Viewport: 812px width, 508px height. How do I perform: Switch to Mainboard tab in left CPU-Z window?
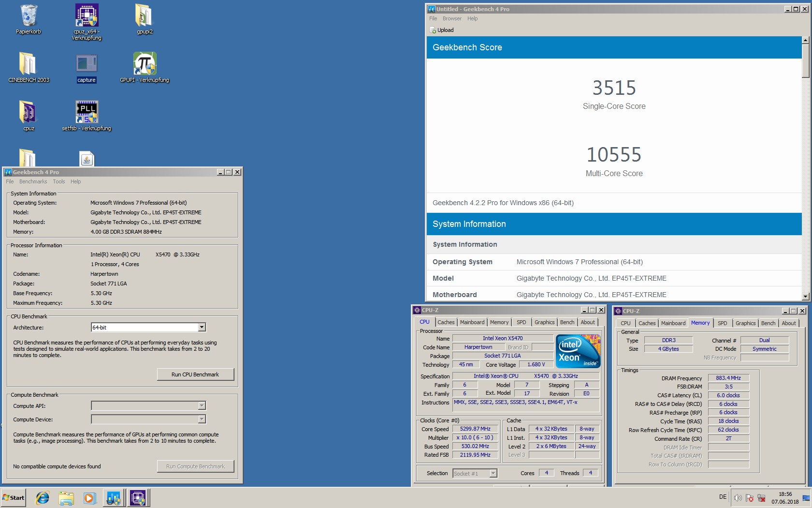coord(472,322)
